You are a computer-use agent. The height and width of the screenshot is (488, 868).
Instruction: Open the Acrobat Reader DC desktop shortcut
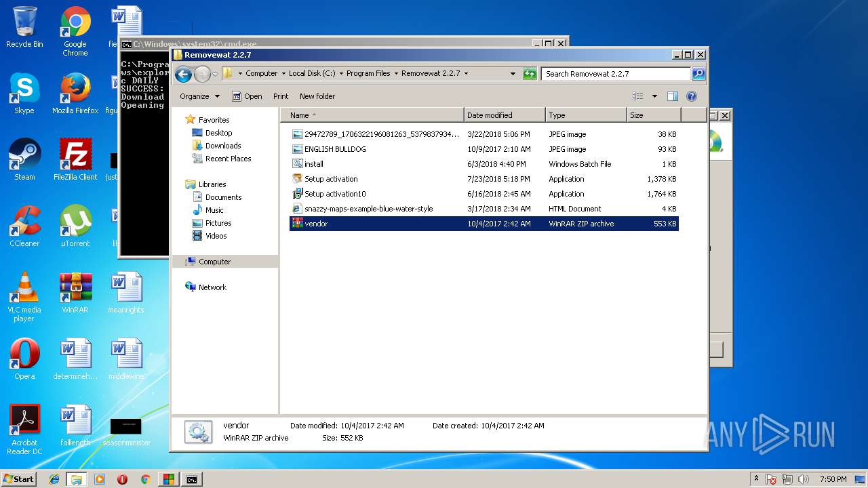click(x=24, y=430)
